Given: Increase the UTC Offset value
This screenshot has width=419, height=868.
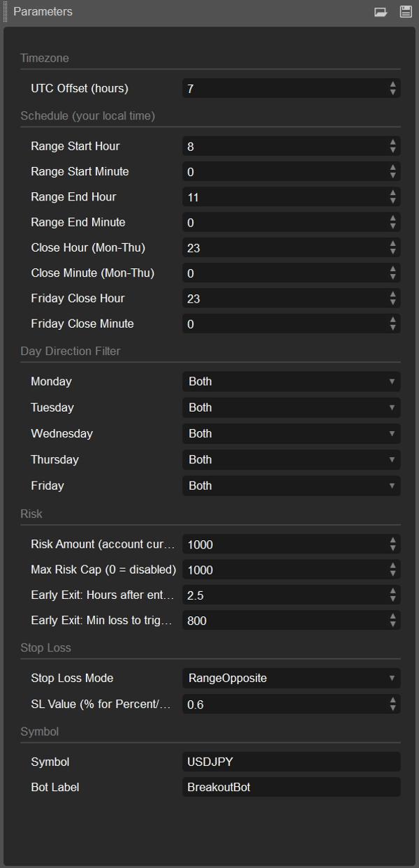Looking at the screenshot, I should (x=393, y=85).
